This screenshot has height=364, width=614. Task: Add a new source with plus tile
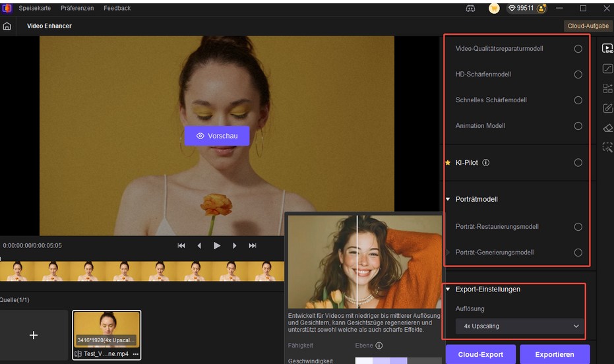tap(34, 335)
